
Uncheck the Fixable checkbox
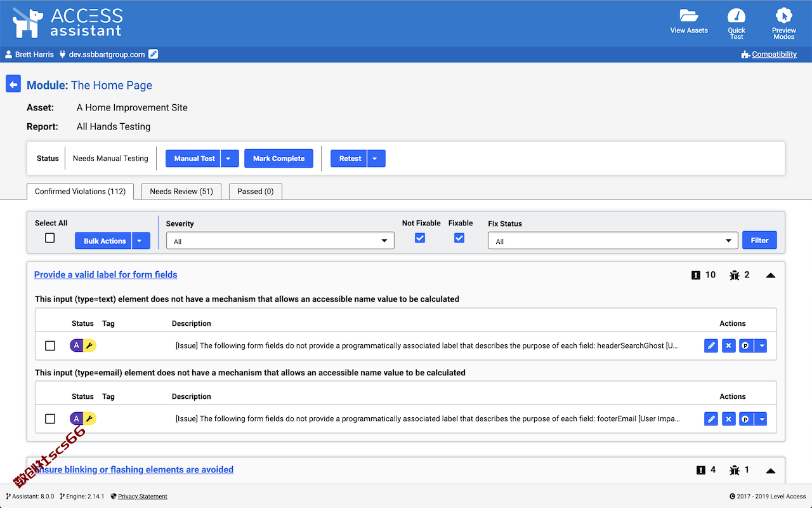[459, 238]
